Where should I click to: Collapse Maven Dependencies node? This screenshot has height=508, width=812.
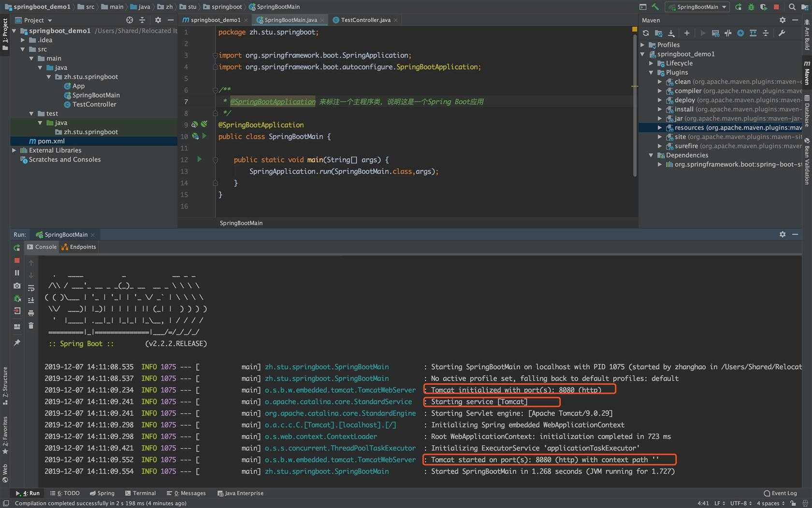651,155
